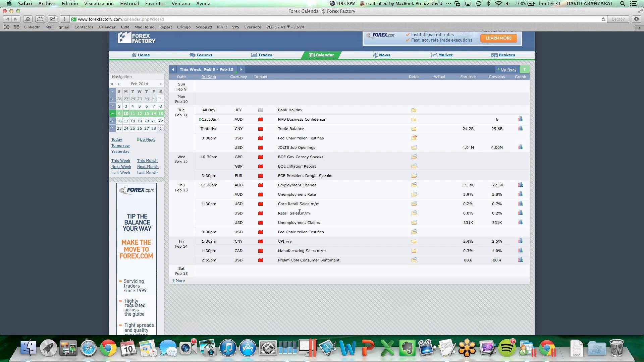Show graph for Unemployment Claims row

520,222
